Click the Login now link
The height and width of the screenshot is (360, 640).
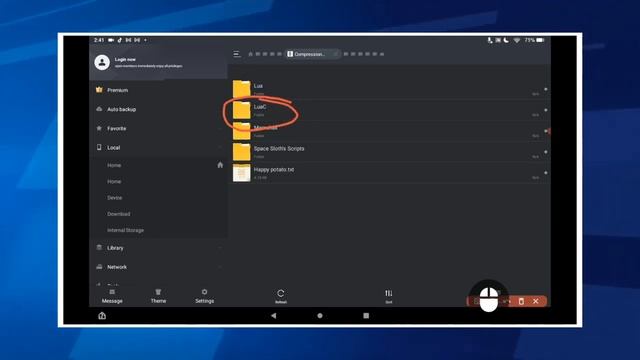(125, 59)
